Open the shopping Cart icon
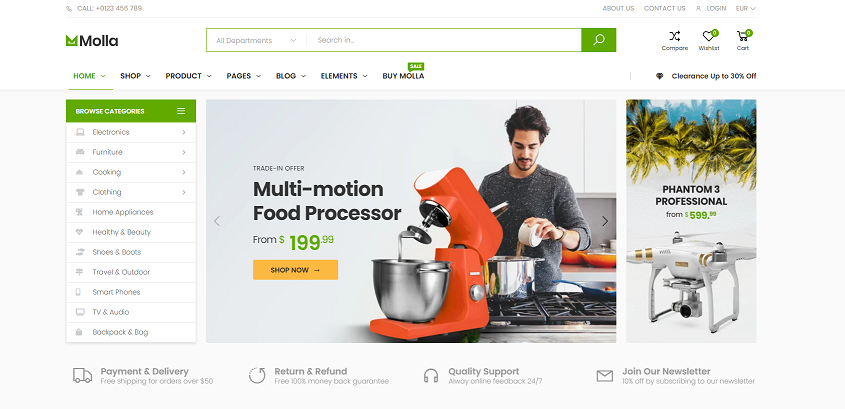 tap(743, 36)
